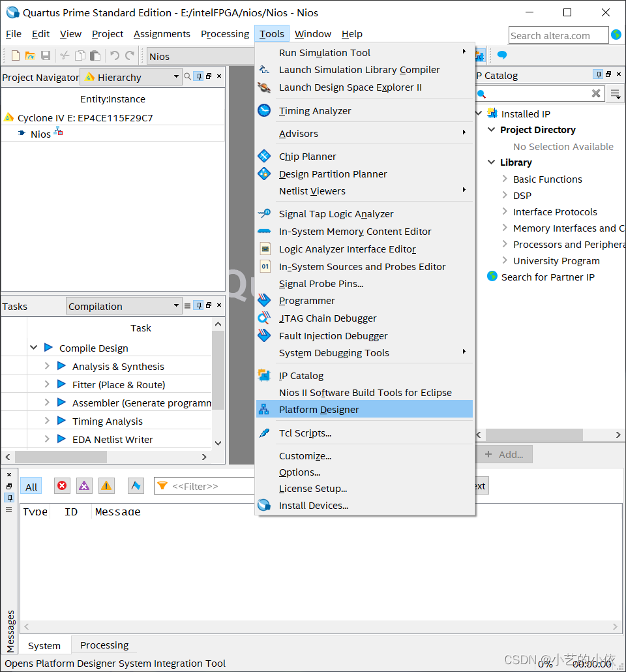The image size is (626, 672).
Task: Select IP Catalog in Tools menu
Action: [365, 376]
